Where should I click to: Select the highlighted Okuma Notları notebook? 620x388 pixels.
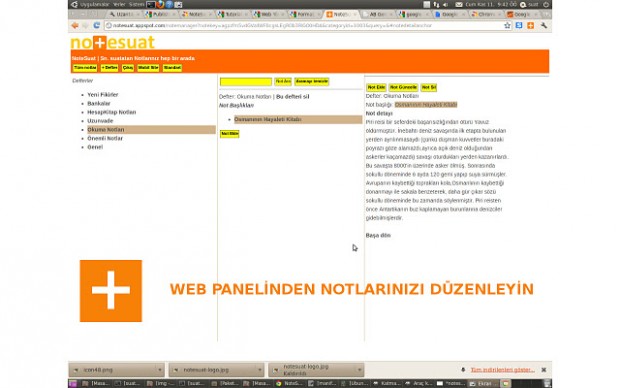151,130
